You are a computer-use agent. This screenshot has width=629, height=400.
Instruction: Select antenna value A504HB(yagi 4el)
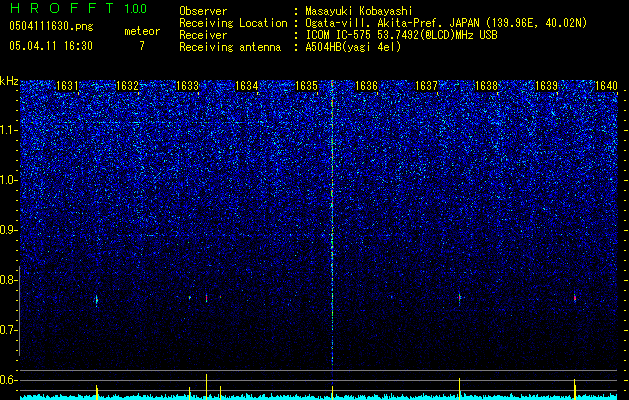[x=353, y=47]
